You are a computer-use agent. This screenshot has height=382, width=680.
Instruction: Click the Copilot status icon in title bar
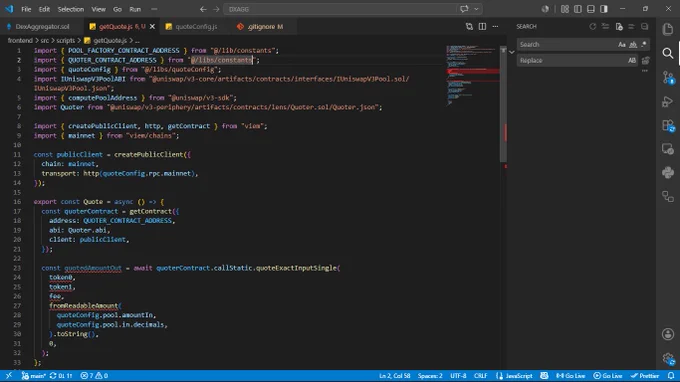tap(545, 9)
